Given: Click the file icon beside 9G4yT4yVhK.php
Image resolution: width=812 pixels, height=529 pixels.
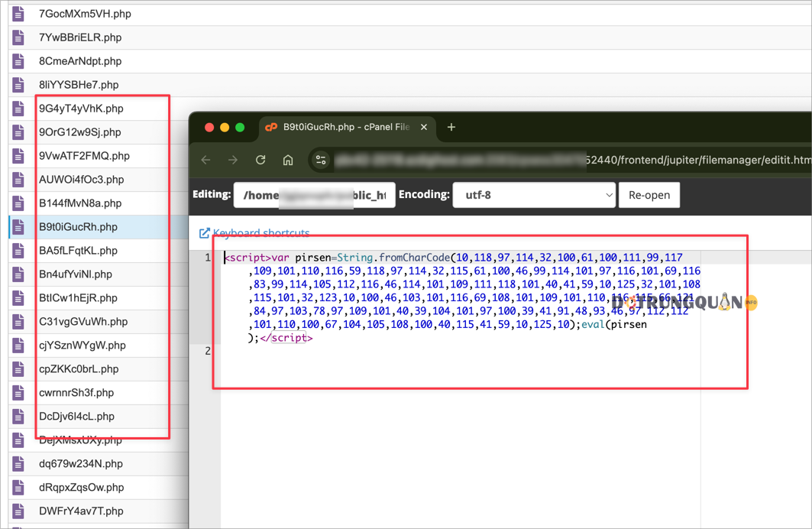Looking at the screenshot, I should pyautogui.click(x=18, y=109).
